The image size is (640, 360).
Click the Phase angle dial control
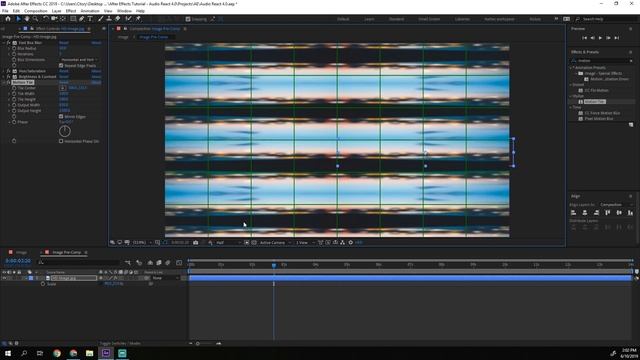click(x=65, y=131)
